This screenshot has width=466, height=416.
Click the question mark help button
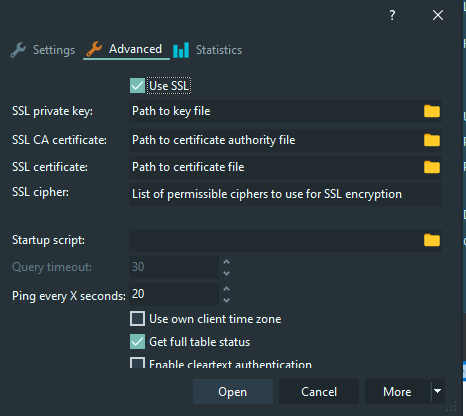coord(392,15)
